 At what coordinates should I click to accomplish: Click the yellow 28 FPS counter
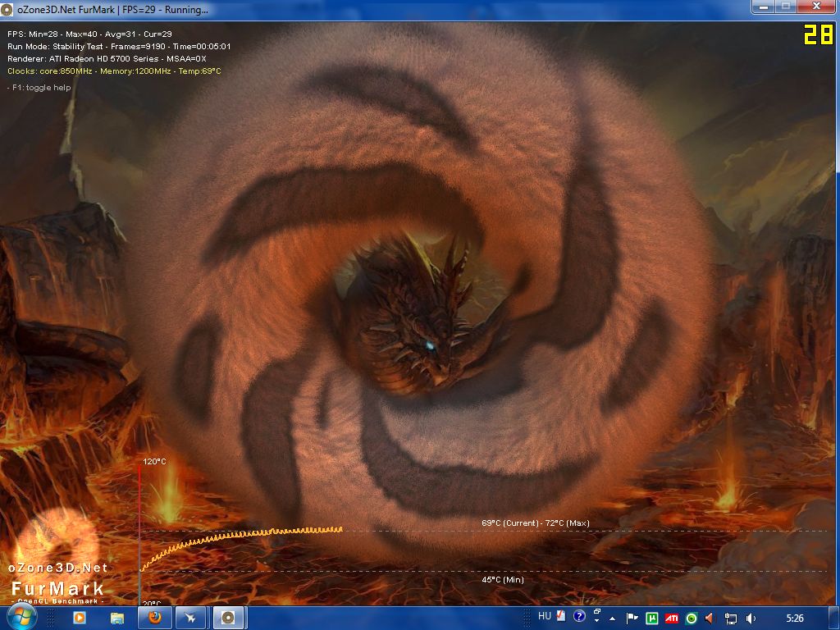[819, 35]
